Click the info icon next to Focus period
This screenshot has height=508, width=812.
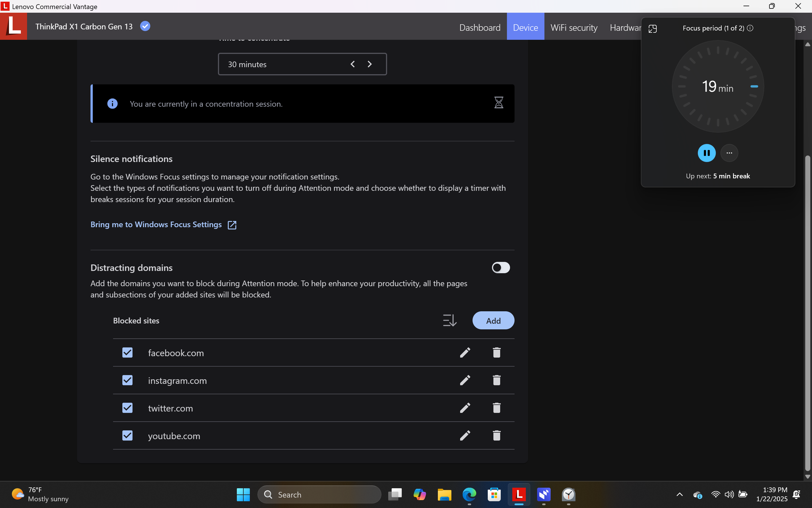click(750, 28)
